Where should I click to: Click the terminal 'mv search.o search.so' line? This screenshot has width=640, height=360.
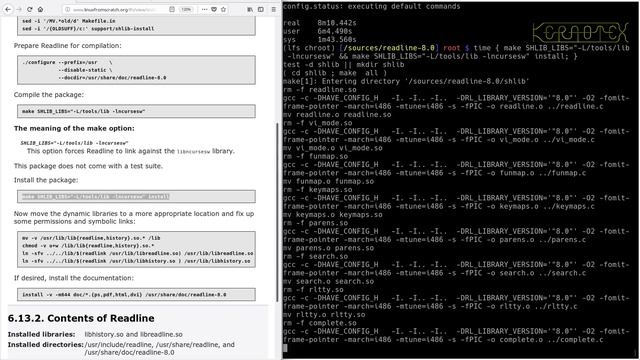328,281
